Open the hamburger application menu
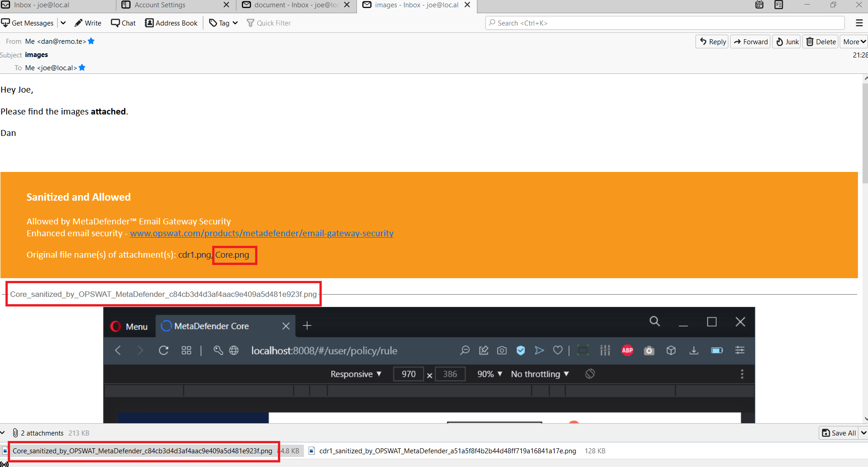Screen dimensions: 868x467 pos(859,23)
